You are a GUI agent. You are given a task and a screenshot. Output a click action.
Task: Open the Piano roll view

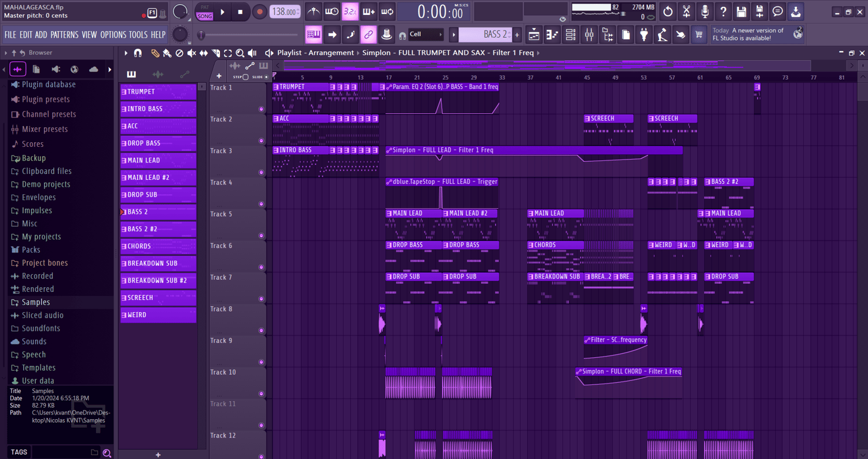(552, 35)
